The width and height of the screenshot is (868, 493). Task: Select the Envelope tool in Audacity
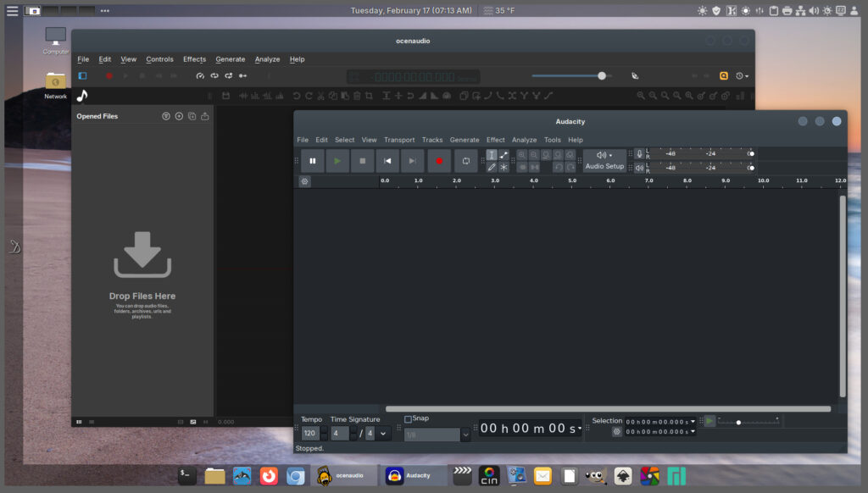(x=504, y=155)
